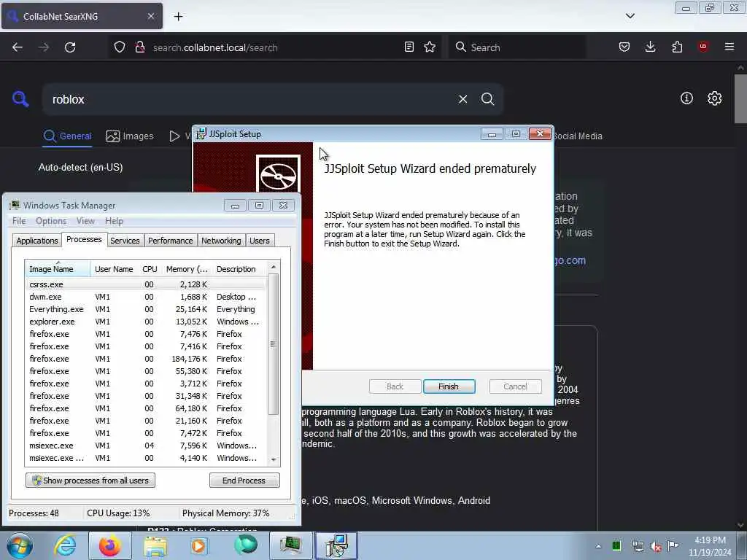The image size is (747, 560).
Task: Switch to Networking tab in Task Manager
Action: [x=221, y=241]
